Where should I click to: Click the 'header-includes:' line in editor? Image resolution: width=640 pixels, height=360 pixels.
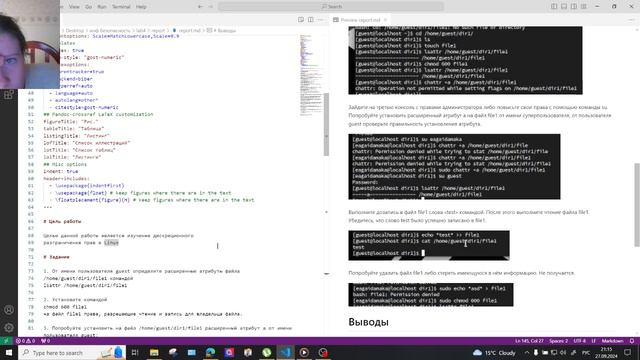pos(66,178)
